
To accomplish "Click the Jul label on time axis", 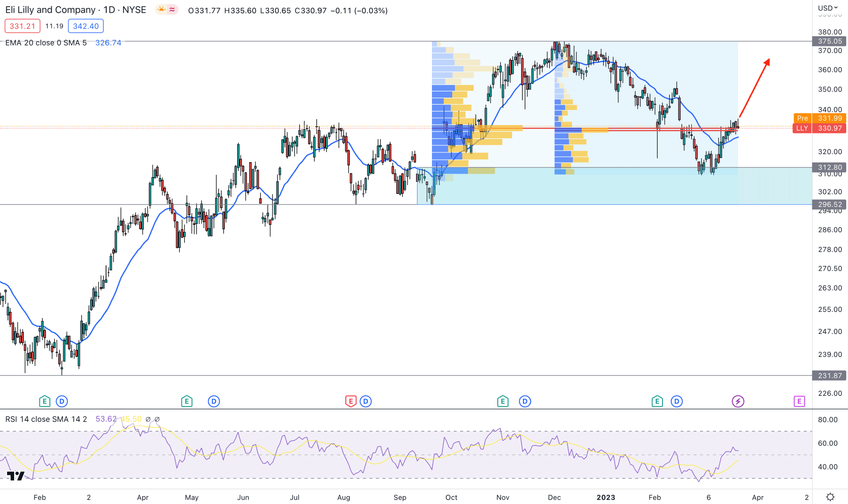I will click(295, 497).
